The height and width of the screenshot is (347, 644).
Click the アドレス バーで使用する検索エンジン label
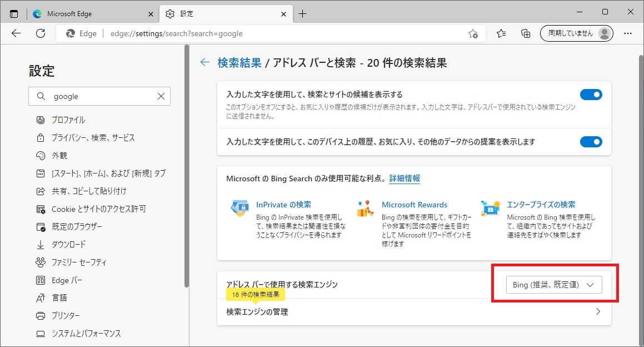click(282, 284)
